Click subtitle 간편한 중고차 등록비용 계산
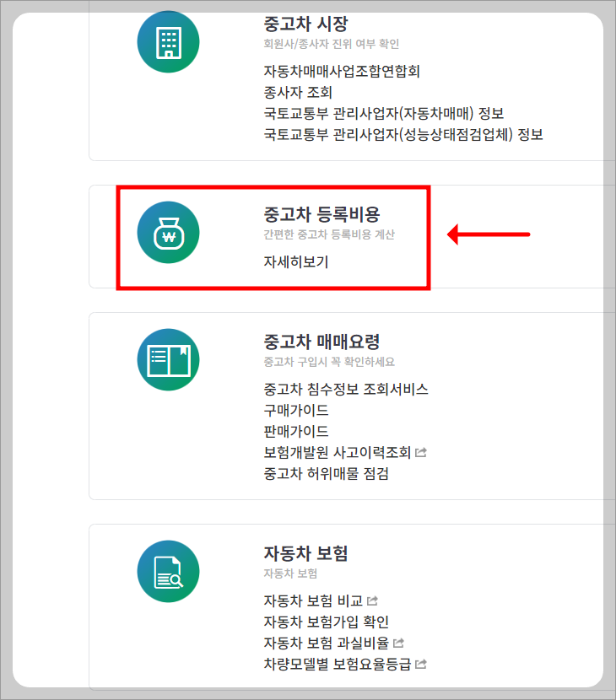Screen dimensions: 616x700 [x=329, y=234]
